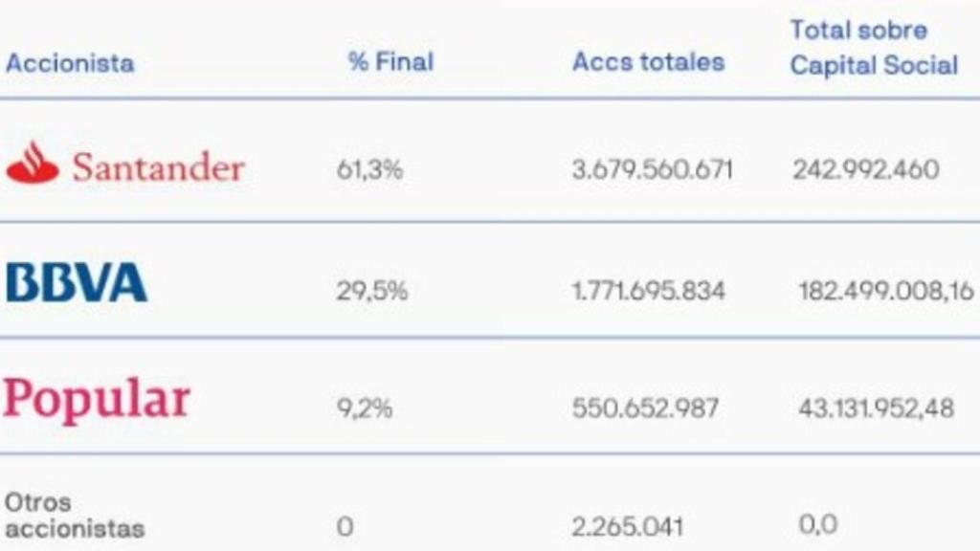This screenshot has height=551, width=980.
Task: Click the Popular bank logo
Action: point(97,398)
